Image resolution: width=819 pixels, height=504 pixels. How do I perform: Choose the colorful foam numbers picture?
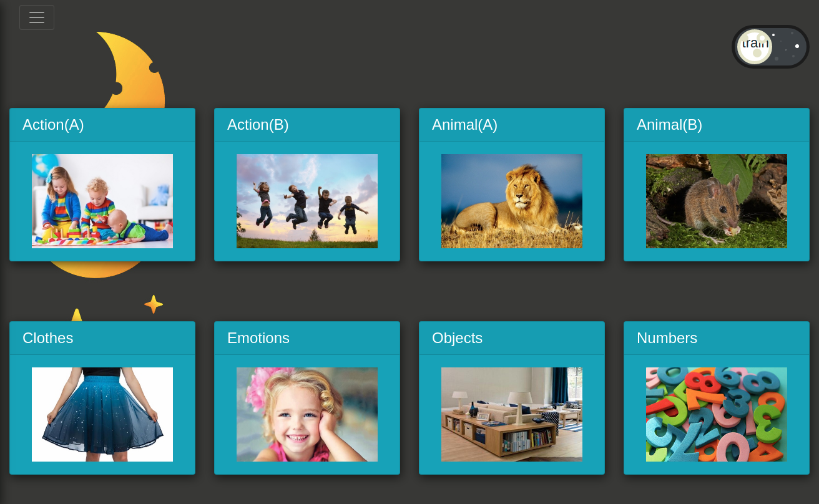click(717, 414)
